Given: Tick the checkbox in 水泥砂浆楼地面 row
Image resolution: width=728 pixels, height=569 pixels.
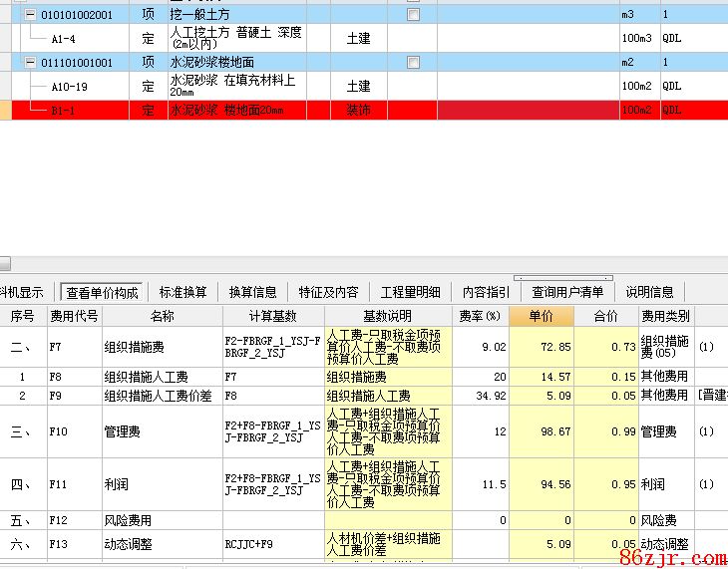Looking at the screenshot, I should (414, 63).
